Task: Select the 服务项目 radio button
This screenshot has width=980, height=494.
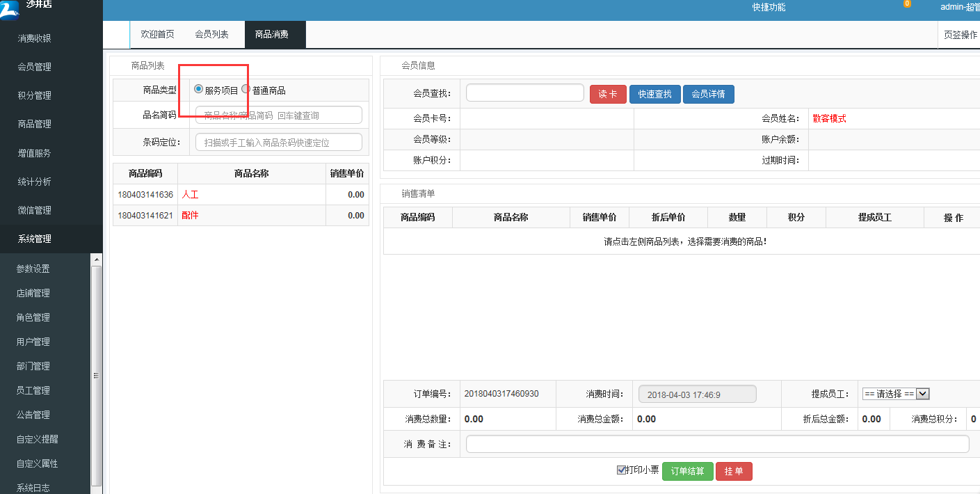Action: [199, 89]
